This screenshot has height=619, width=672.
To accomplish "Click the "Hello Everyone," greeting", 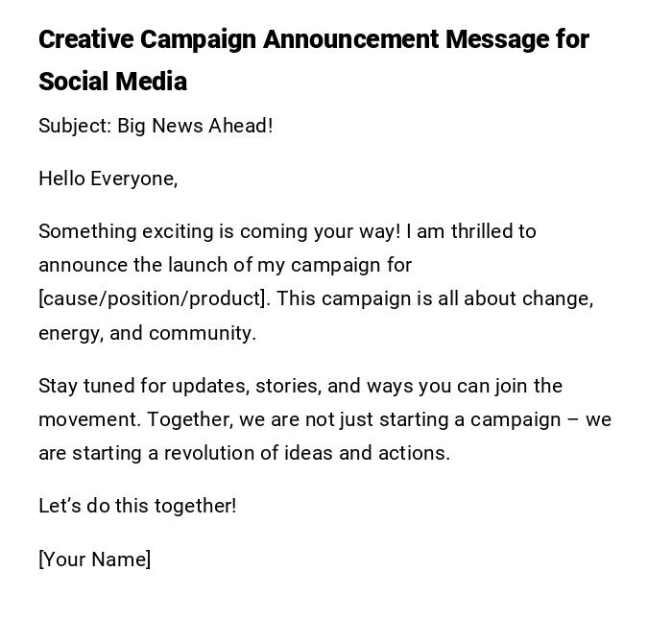I will pyautogui.click(x=108, y=179).
